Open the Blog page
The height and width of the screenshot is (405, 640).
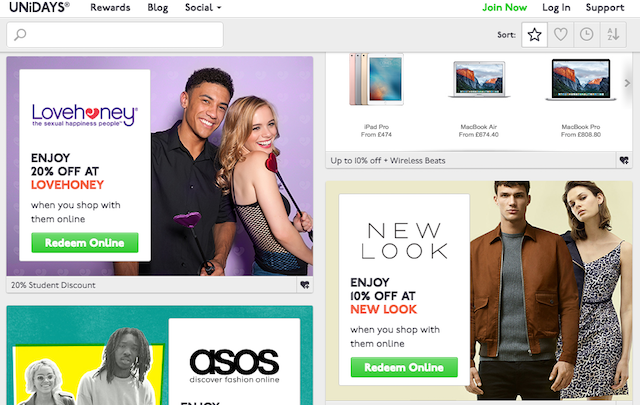point(158,7)
